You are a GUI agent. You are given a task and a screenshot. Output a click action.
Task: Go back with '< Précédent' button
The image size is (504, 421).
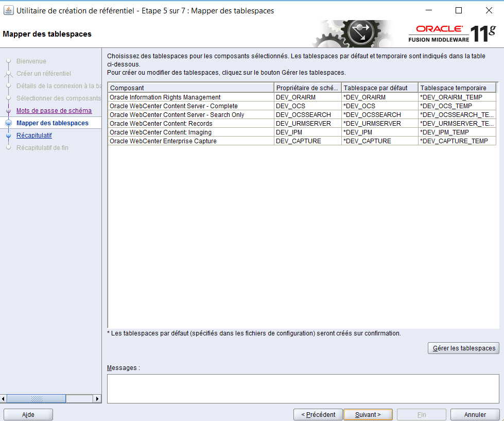318,414
